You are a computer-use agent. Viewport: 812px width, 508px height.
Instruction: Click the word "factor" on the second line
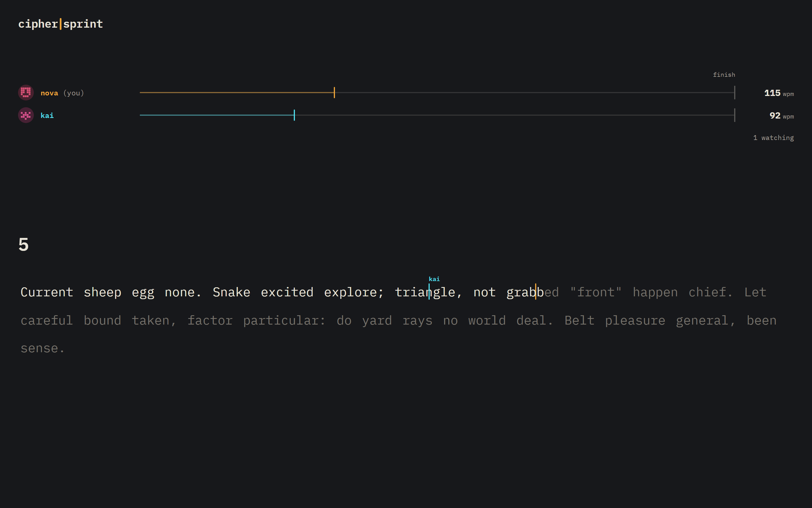coord(210,321)
